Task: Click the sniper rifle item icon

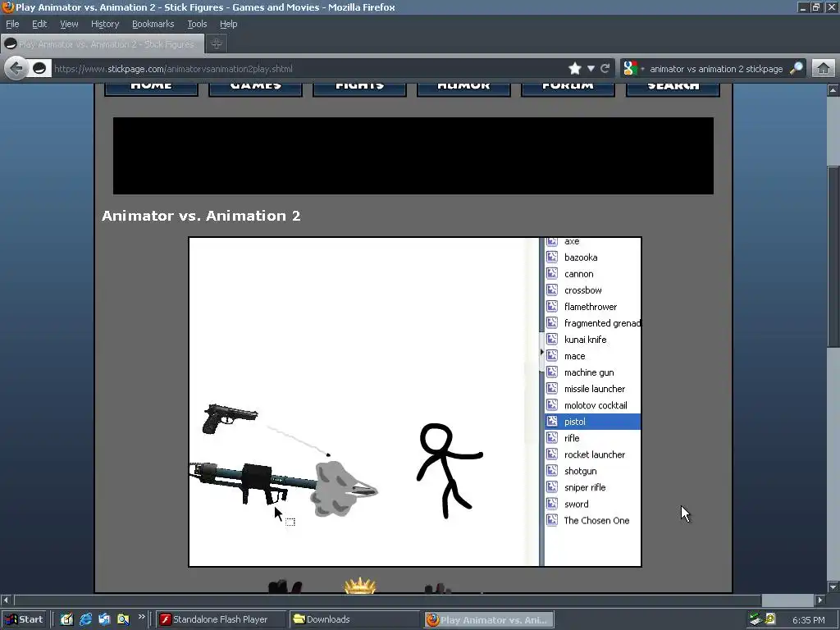Action: pyautogui.click(x=552, y=487)
